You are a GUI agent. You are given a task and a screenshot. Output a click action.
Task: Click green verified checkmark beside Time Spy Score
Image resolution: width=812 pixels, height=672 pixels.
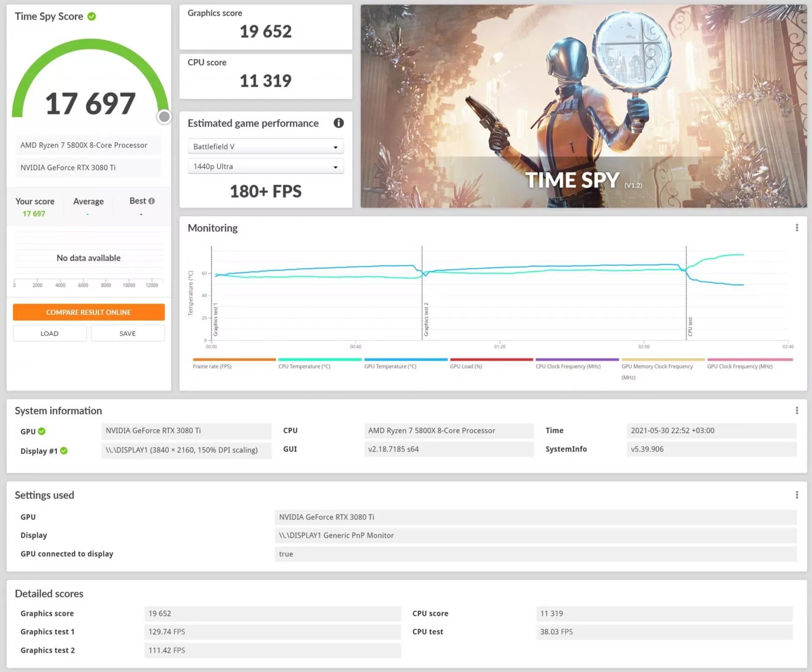coord(92,17)
